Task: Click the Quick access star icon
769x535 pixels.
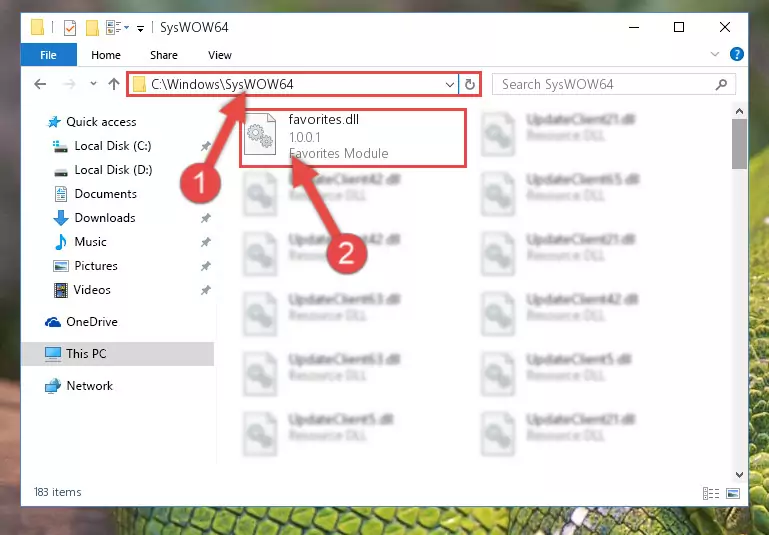Action: point(54,122)
